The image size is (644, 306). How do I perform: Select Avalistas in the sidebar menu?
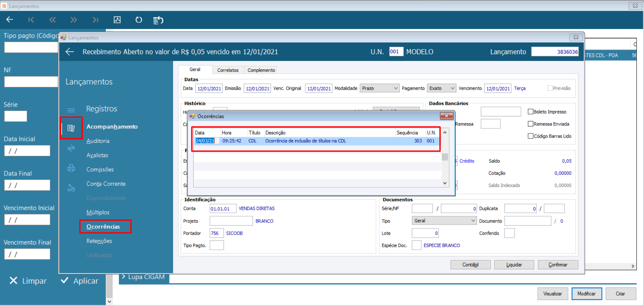[x=97, y=155]
